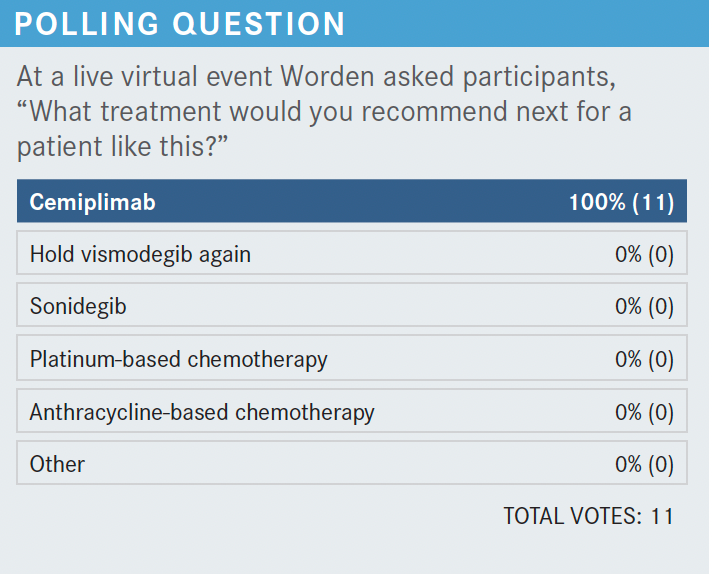Select the Other poll option

57,464
